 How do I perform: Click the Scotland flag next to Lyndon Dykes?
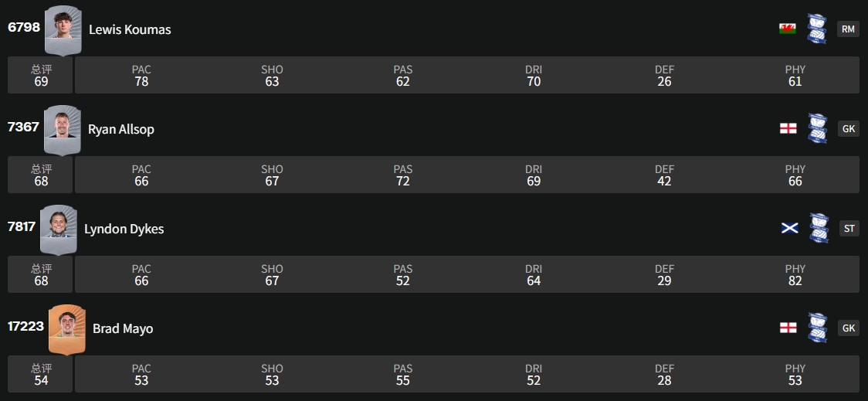[789, 229]
